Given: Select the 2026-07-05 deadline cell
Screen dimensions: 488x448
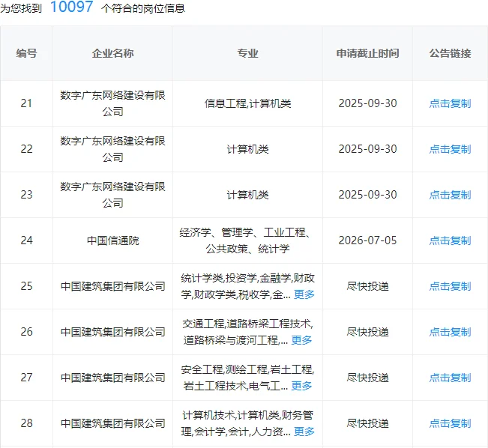Looking at the screenshot, I should tap(367, 240).
